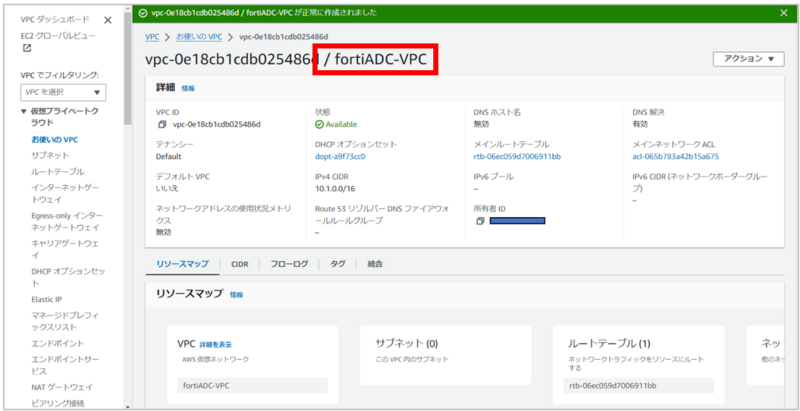Click the サブネット (0) card heading
Image resolution: width=800 pixels, height=411 pixels.
pyautogui.click(x=407, y=343)
